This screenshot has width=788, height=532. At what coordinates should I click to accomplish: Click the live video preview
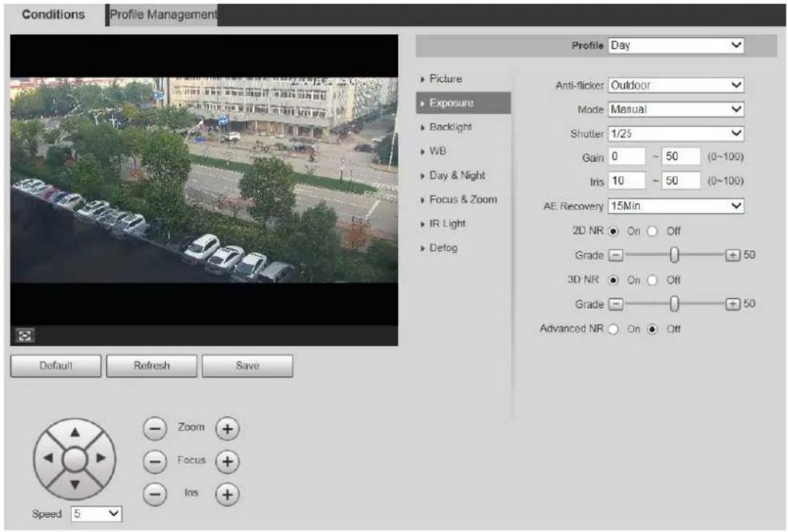(204, 180)
